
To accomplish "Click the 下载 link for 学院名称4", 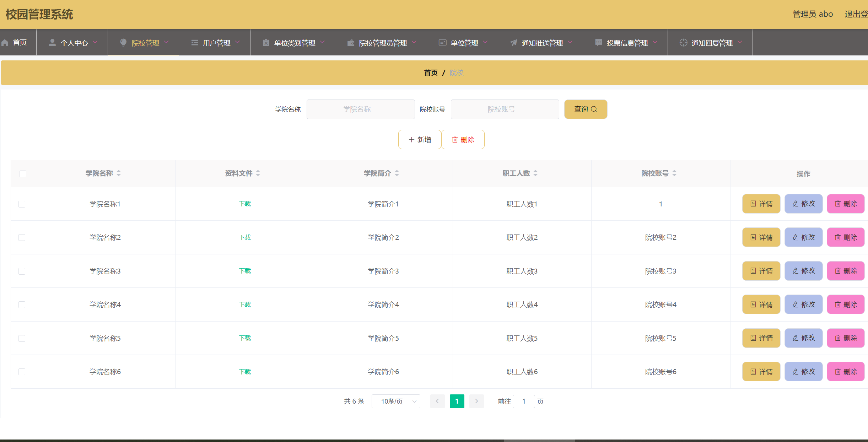I will tap(245, 304).
